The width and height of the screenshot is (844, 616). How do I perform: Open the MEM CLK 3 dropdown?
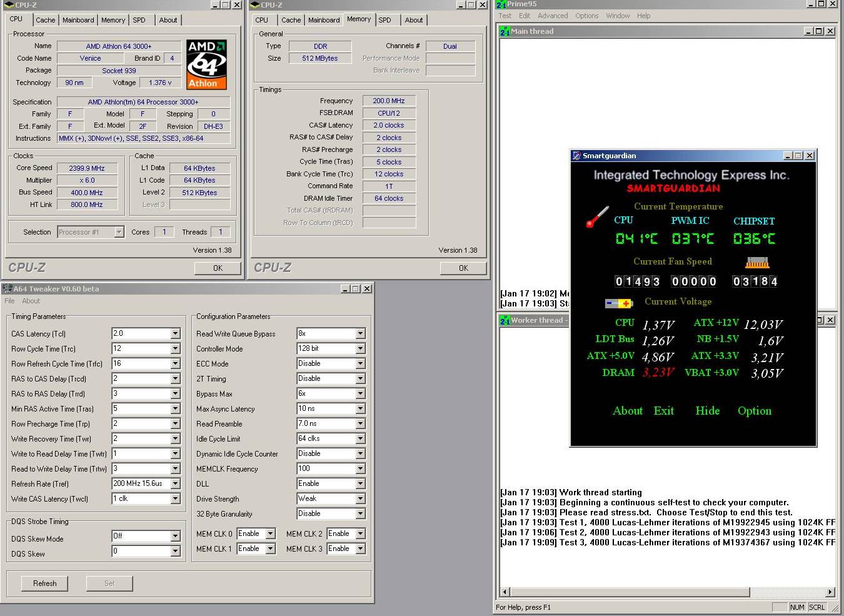coord(360,548)
